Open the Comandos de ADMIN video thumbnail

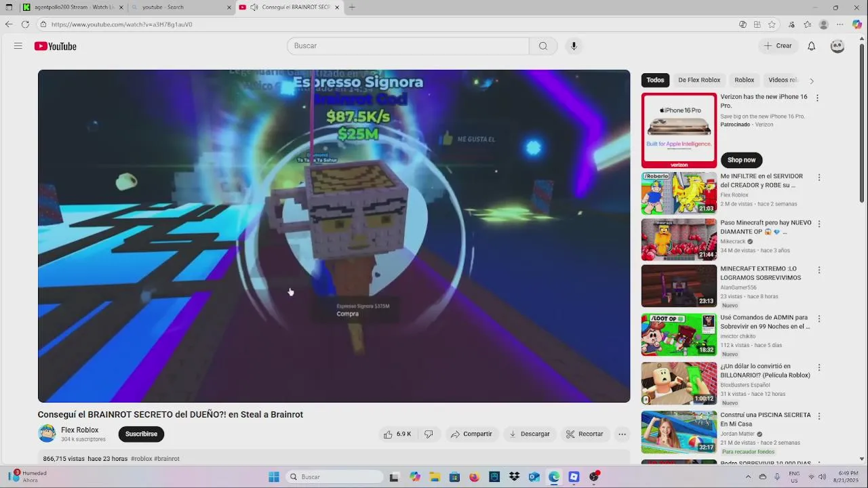[679, 334]
